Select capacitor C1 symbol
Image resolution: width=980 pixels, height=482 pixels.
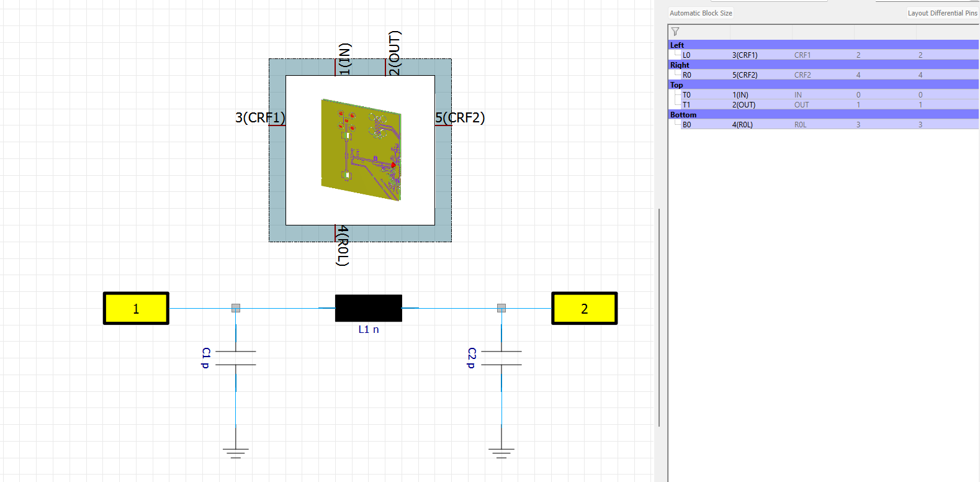tap(236, 358)
